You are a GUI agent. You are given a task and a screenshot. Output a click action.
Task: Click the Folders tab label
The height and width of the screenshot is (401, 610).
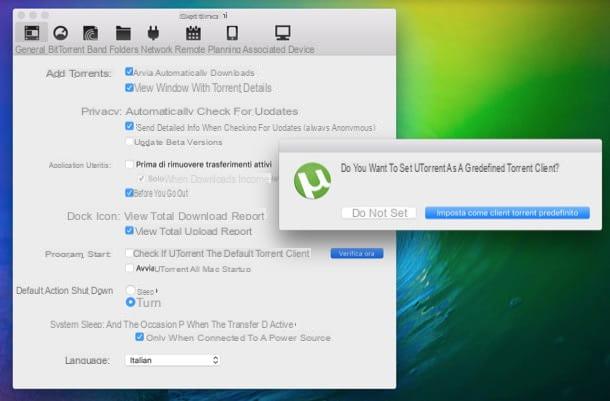[x=124, y=49]
